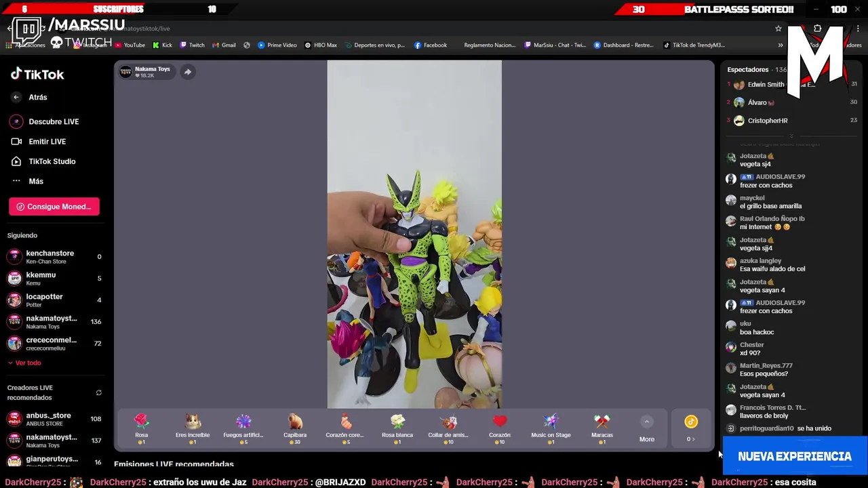The image size is (868, 488).
Task: Open the Twitch bookmark
Action: pyautogui.click(x=192, y=45)
